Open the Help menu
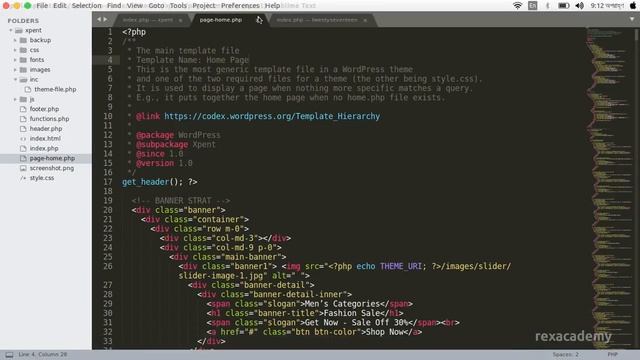Viewport: 640px width, 360px height. point(272,6)
